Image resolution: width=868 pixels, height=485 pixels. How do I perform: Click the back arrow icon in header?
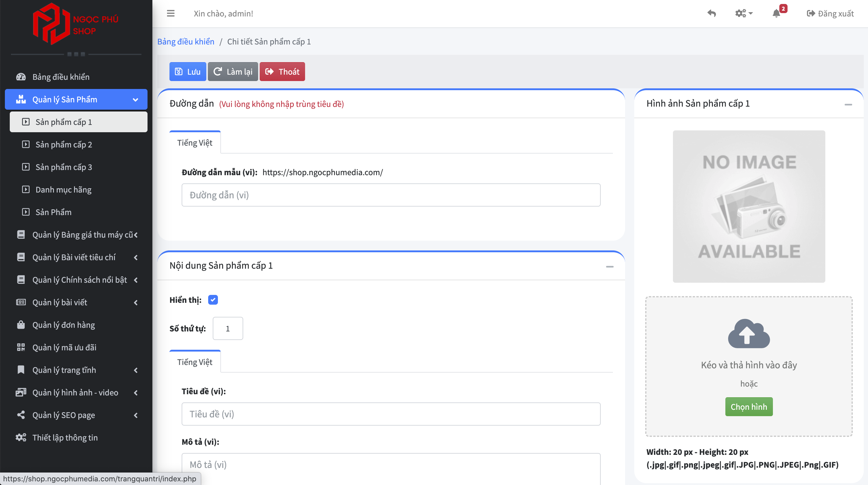[711, 13]
